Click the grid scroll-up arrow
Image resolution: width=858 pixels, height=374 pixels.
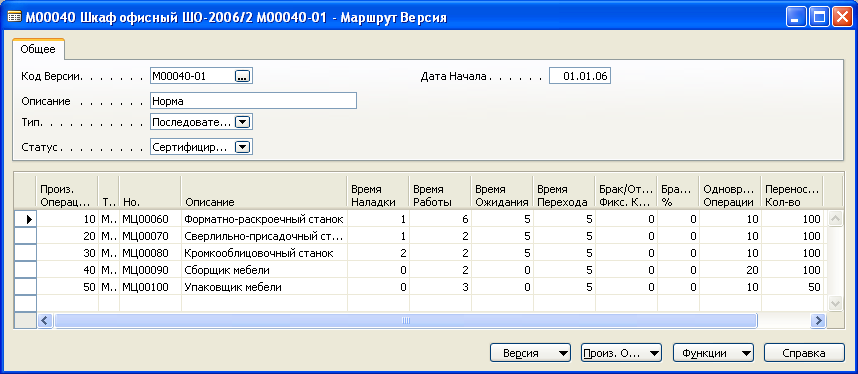coord(834,218)
